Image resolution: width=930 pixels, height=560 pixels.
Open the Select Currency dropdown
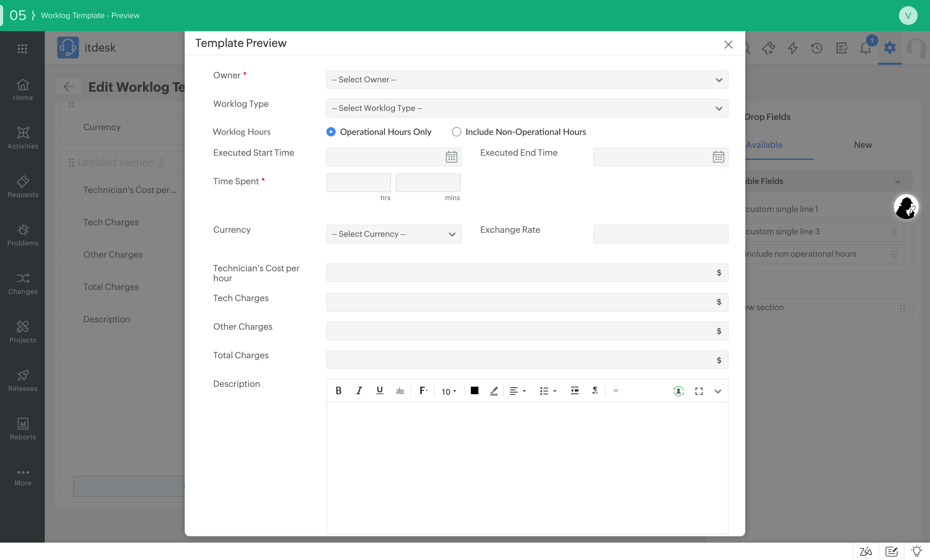pyautogui.click(x=394, y=234)
